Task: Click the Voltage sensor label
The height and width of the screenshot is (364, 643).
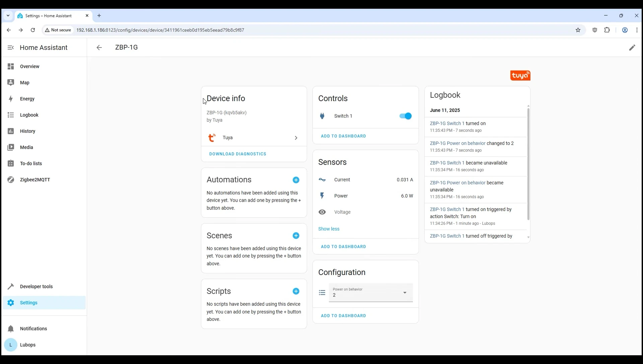Action: [x=342, y=212]
